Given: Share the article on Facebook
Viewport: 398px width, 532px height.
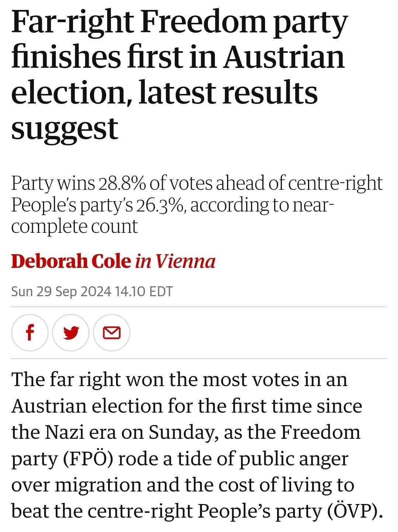Looking at the screenshot, I should pyautogui.click(x=30, y=333).
